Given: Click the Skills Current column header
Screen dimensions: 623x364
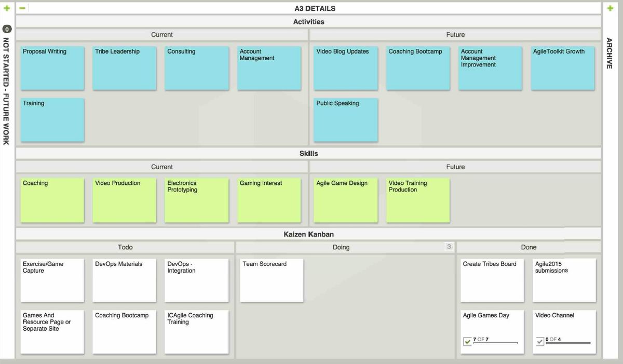Looking at the screenshot, I should point(162,167).
